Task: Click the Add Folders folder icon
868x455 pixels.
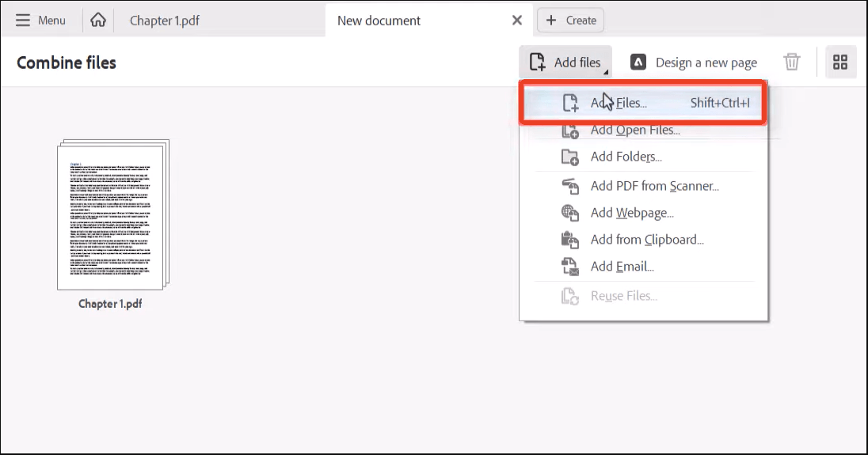Action: pyautogui.click(x=570, y=157)
